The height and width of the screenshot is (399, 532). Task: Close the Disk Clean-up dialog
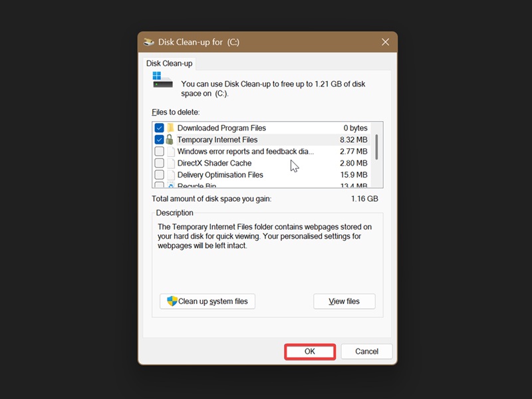(386, 42)
